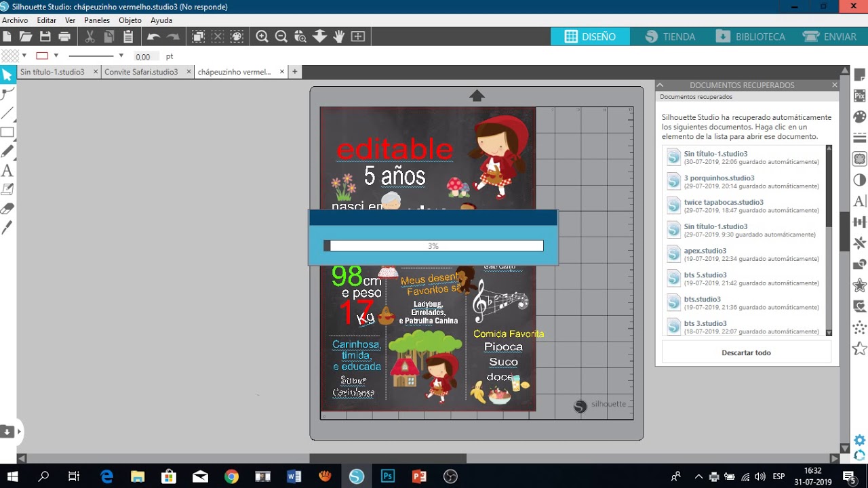
Task: Open the Preferences gear icon
Action: pyautogui.click(x=859, y=440)
